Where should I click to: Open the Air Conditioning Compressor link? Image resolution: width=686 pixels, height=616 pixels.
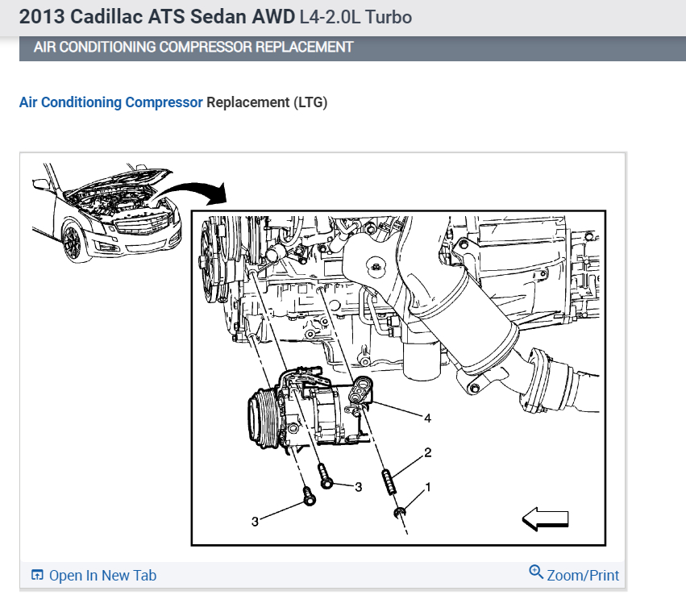click(x=110, y=102)
